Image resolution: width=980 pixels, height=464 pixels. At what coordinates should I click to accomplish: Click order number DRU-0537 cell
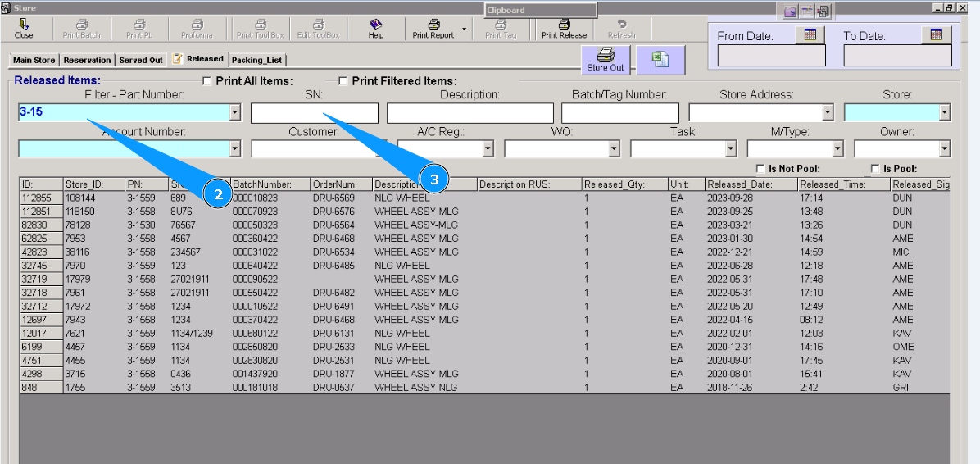pos(341,387)
